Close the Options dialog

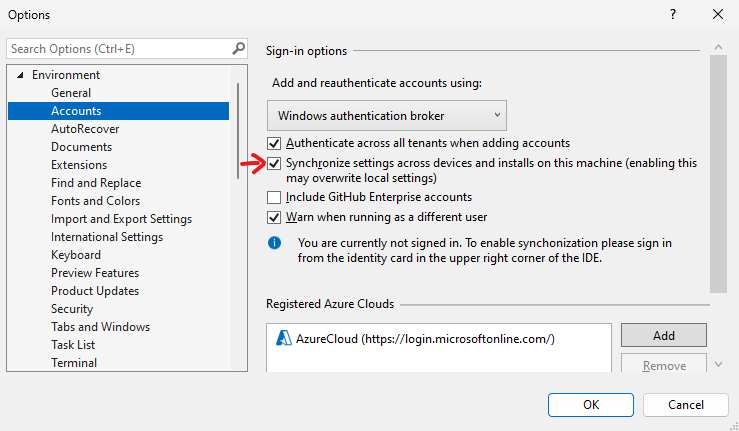(718, 14)
